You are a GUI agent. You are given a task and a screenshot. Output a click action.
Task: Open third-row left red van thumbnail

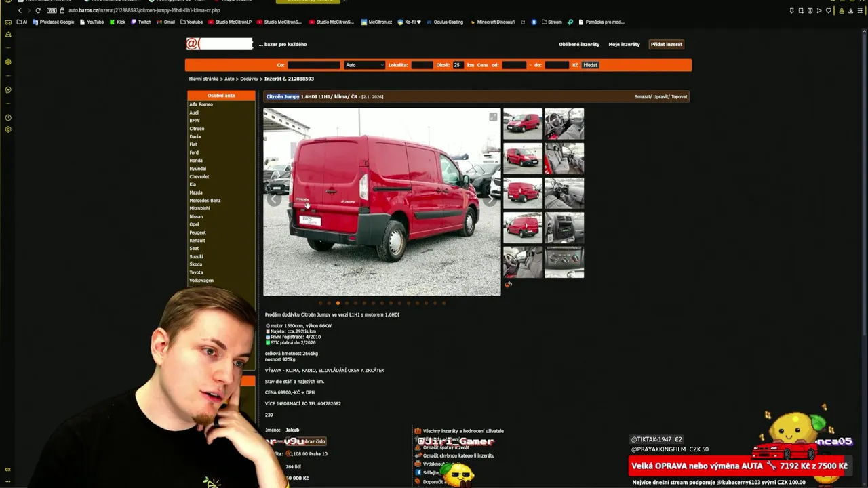[x=523, y=193]
